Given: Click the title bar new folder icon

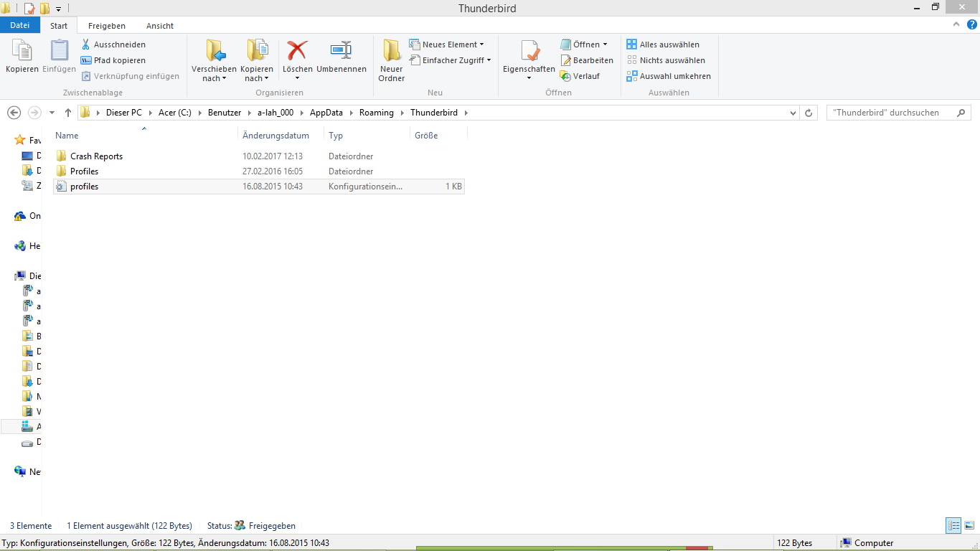Looking at the screenshot, I should point(44,9).
